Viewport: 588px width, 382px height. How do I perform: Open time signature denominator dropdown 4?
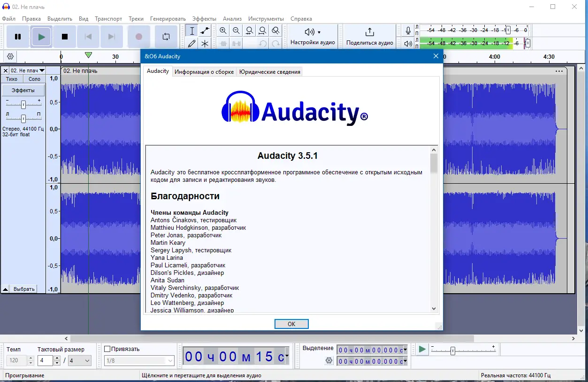pos(79,361)
